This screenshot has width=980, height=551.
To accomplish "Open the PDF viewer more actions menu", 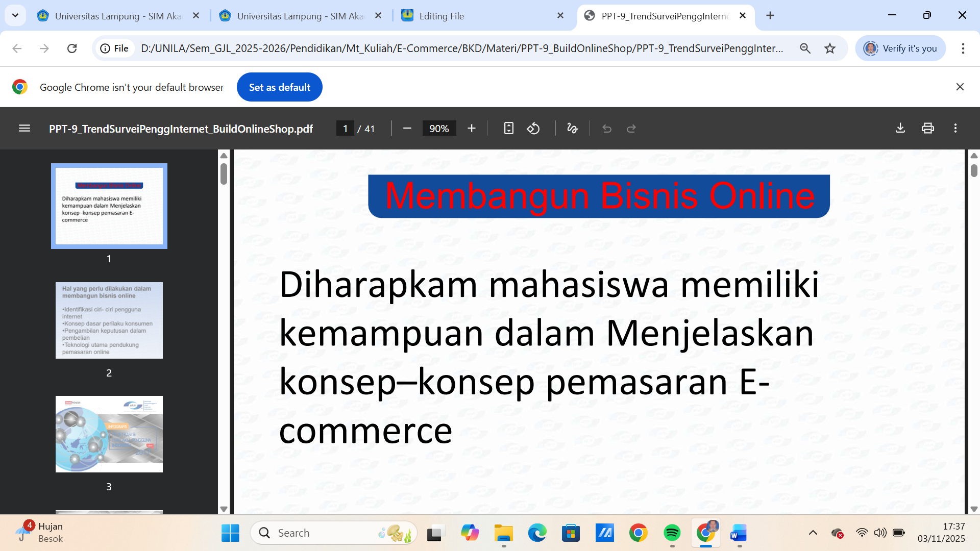I will coord(955,129).
